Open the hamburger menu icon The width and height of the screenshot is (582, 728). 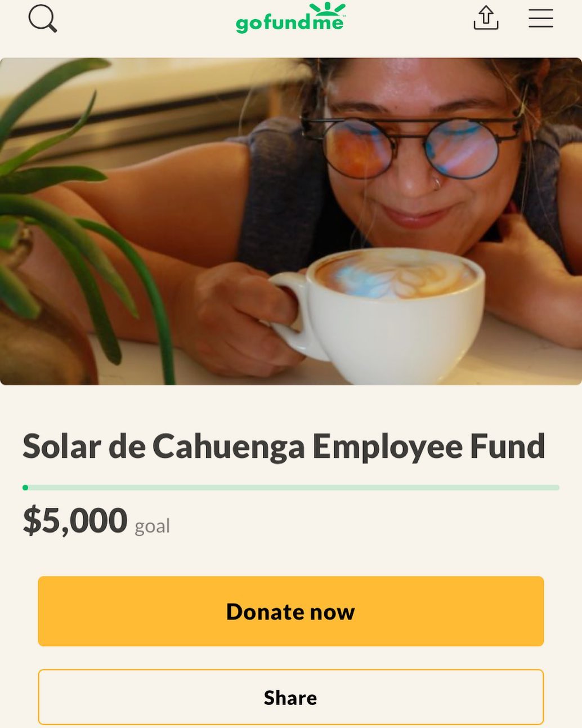click(x=540, y=18)
